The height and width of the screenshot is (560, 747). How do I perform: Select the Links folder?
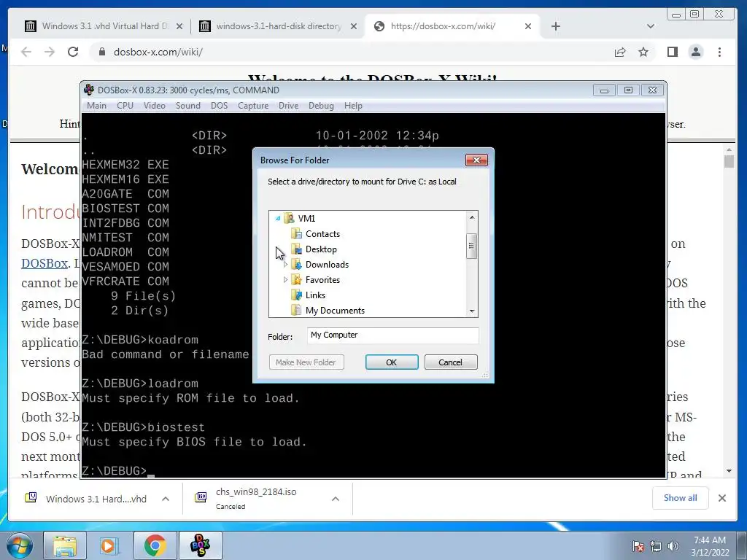tap(315, 295)
